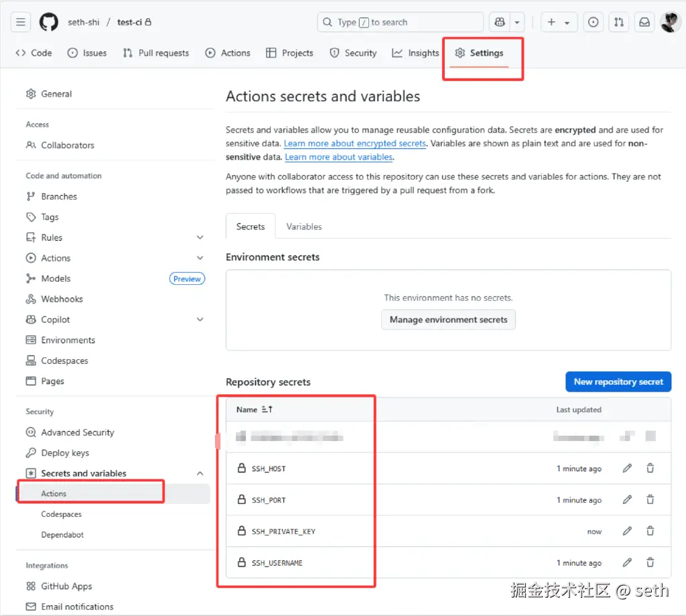
Task: Open Collaborators settings
Action: click(60, 145)
